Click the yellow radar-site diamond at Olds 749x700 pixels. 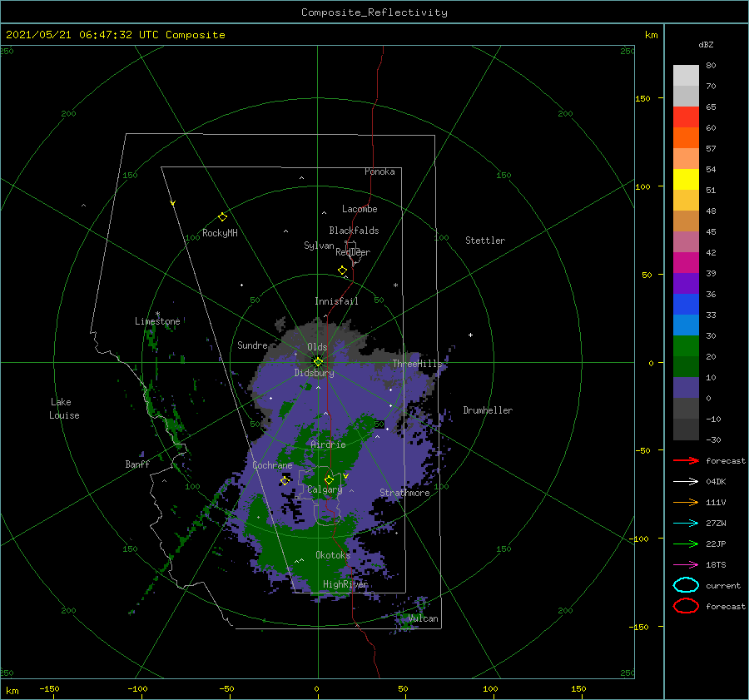pyautogui.click(x=318, y=362)
